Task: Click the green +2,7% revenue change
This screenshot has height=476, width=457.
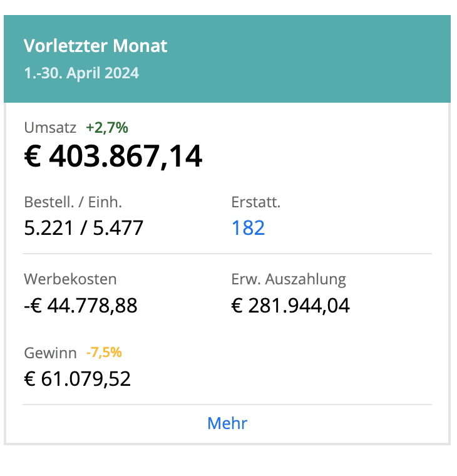Action: coord(107,128)
